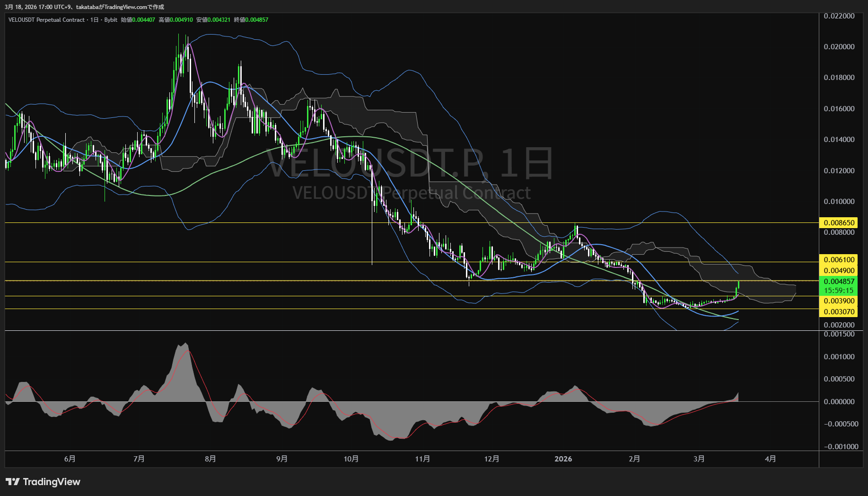Click the green current price label 0.004857
868x496 pixels.
pos(839,281)
